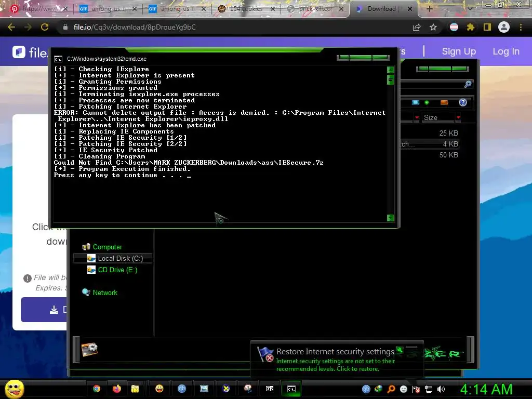Screen dimensions: 532x399
Task: Reload the file.io page
Action: 45,27
